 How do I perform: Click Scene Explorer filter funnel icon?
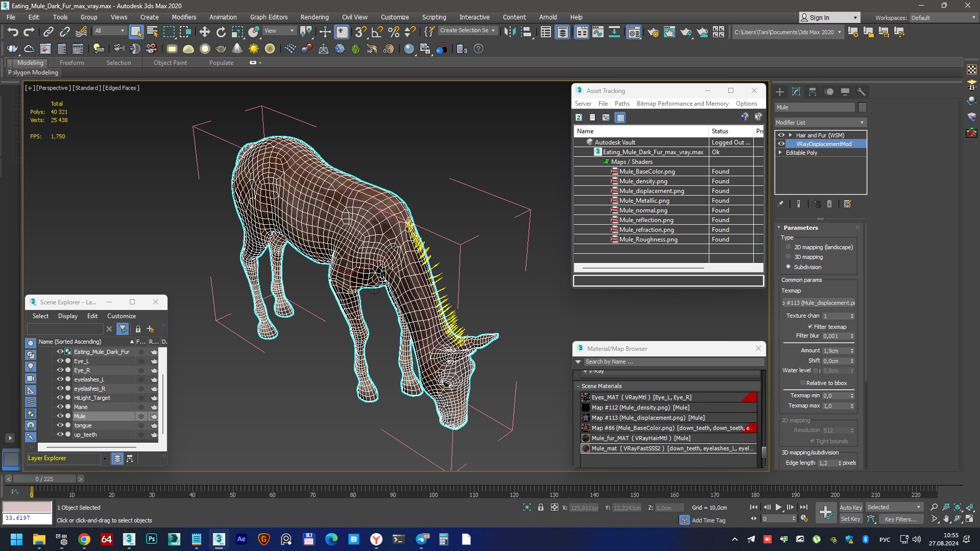(x=123, y=329)
